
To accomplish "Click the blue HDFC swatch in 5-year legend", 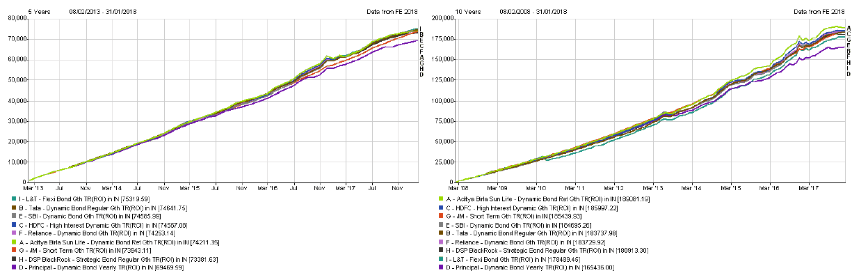I will point(15,224).
